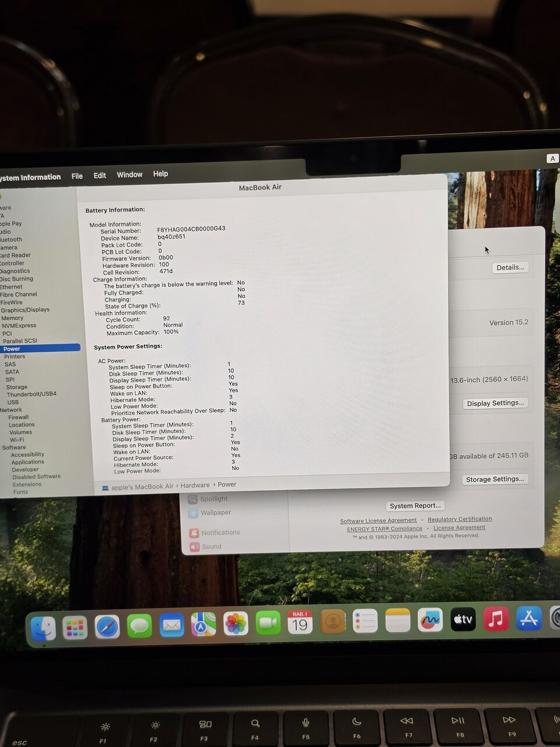
Task: Open the Regulatory Certification link
Action: click(460, 519)
